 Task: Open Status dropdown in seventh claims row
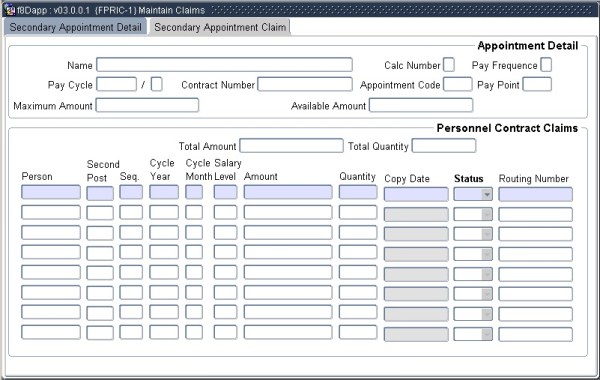pos(486,314)
